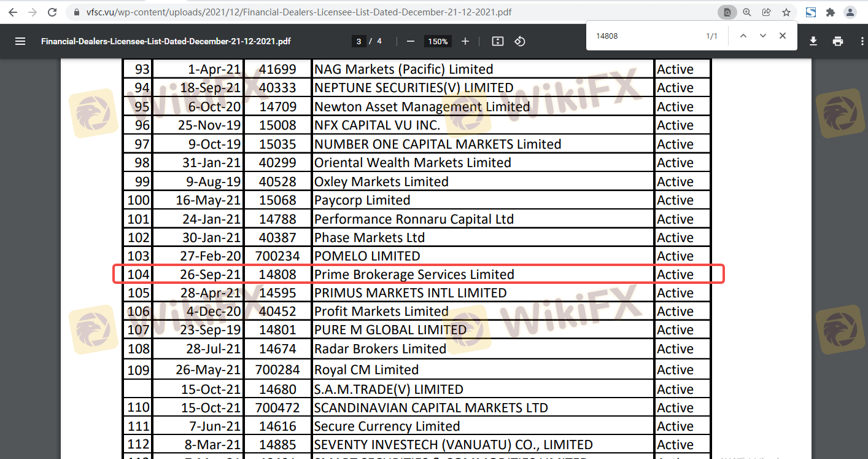Zoom out the PDF with minus button
This screenshot has width=868, height=459.
point(410,41)
